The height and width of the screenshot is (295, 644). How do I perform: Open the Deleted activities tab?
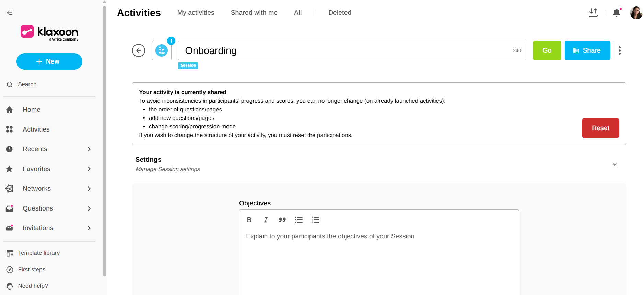click(x=340, y=13)
